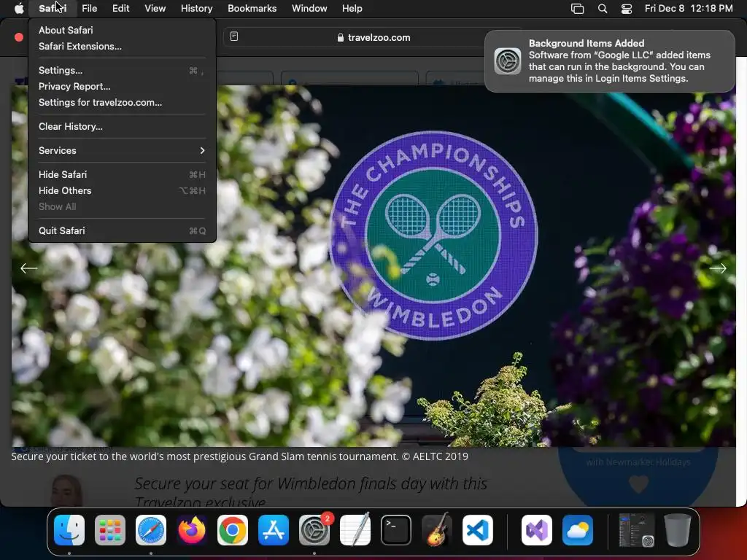The width and height of the screenshot is (747, 560).
Task: Click the Background Items Added notification
Action: (x=609, y=61)
